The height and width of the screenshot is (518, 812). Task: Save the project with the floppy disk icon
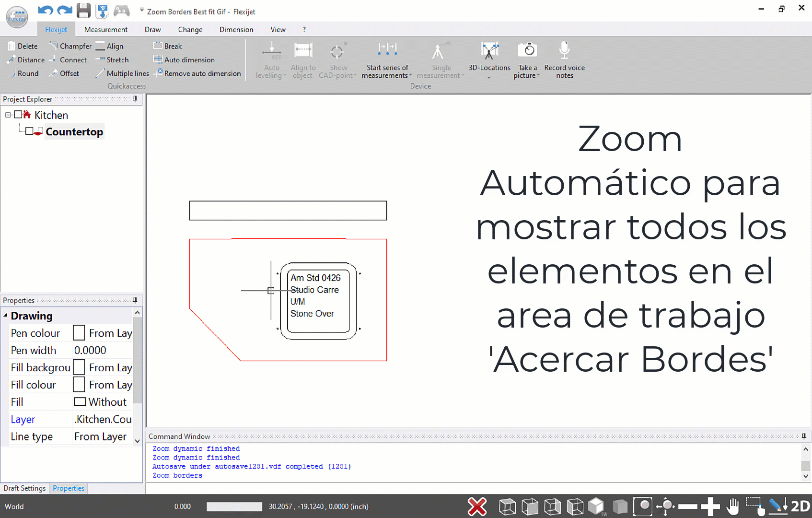pyautogui.click(x=83, y=11)
